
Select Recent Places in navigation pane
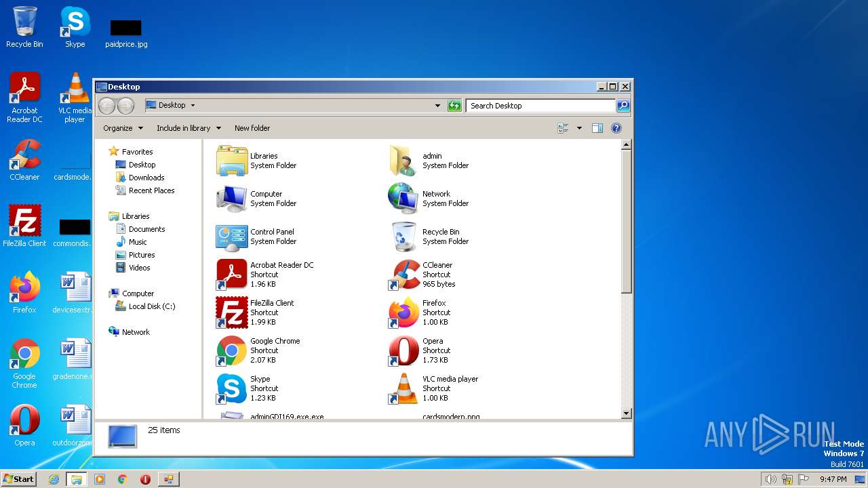coord(145,190)
